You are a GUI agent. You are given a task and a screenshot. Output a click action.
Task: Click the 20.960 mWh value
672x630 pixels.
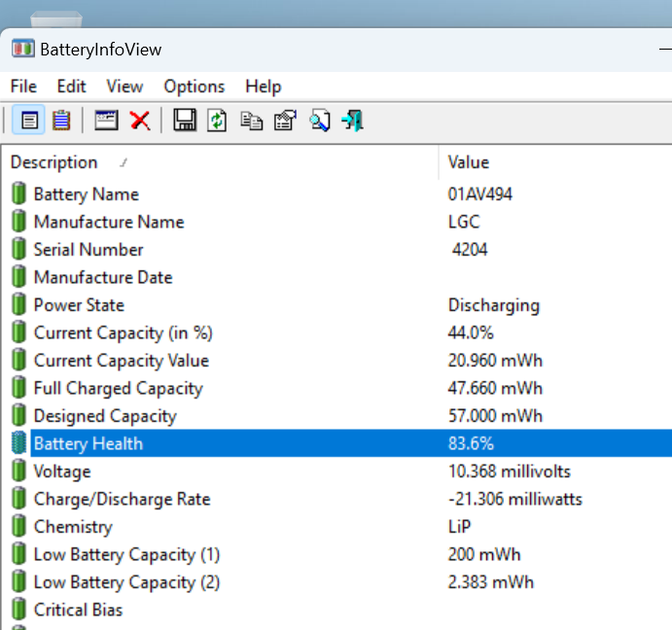pos(495,361)
